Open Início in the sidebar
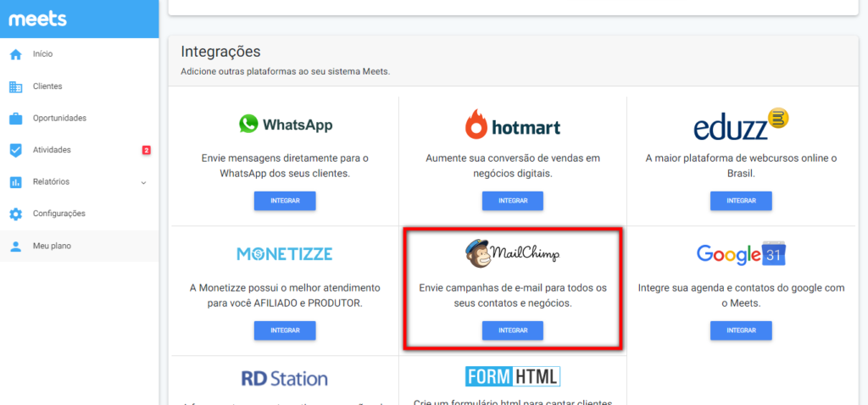The height and width of the screenshot is (405, 868). pyautogui.click(x=79, y=54)
